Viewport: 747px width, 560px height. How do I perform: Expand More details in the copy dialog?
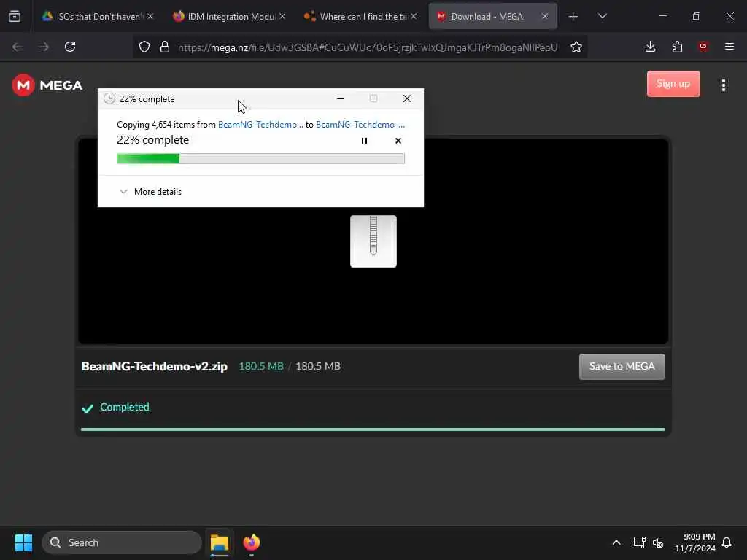tap(150, 192)
